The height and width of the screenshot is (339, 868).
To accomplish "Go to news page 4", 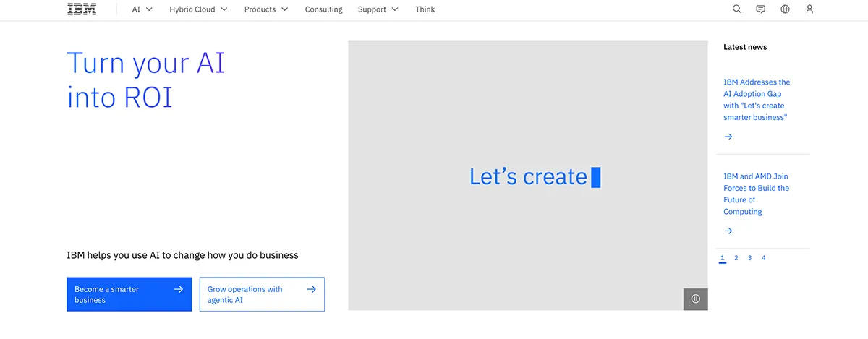I will coord(764,258).
